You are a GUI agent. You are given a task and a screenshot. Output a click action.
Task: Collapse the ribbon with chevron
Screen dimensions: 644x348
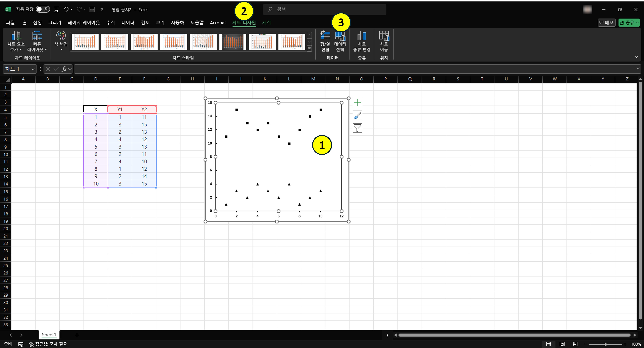(x=636, y=57)
